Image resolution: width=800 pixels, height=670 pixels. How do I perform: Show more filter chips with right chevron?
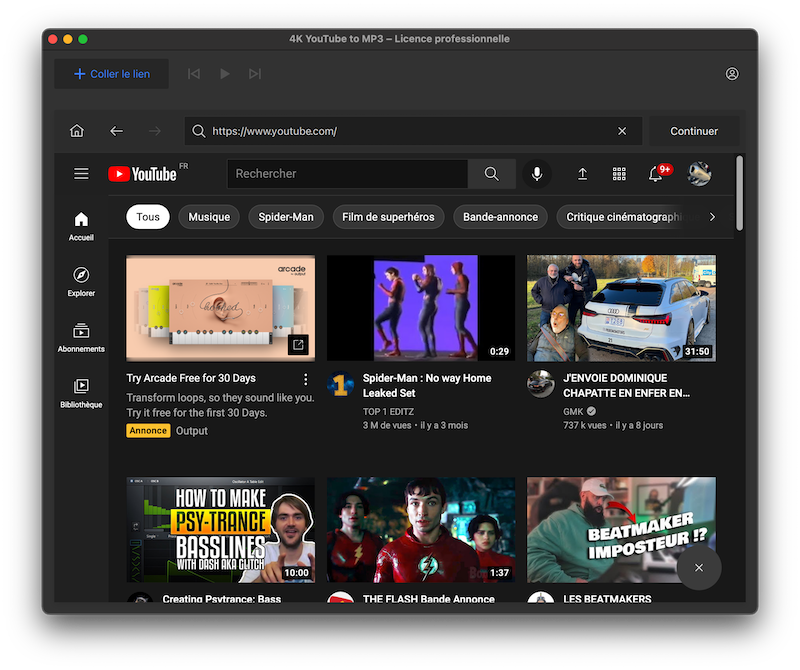point(712,217)
